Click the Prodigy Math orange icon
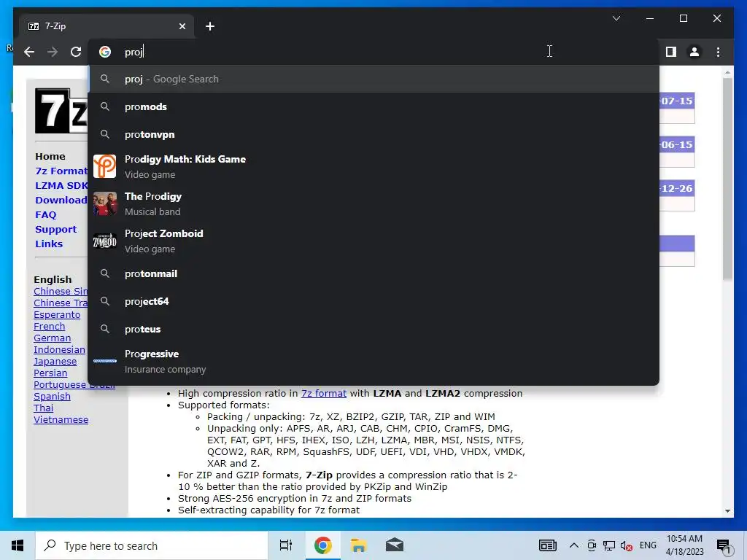The height and width of the screenshot is (560, 747). click(105, 167)
